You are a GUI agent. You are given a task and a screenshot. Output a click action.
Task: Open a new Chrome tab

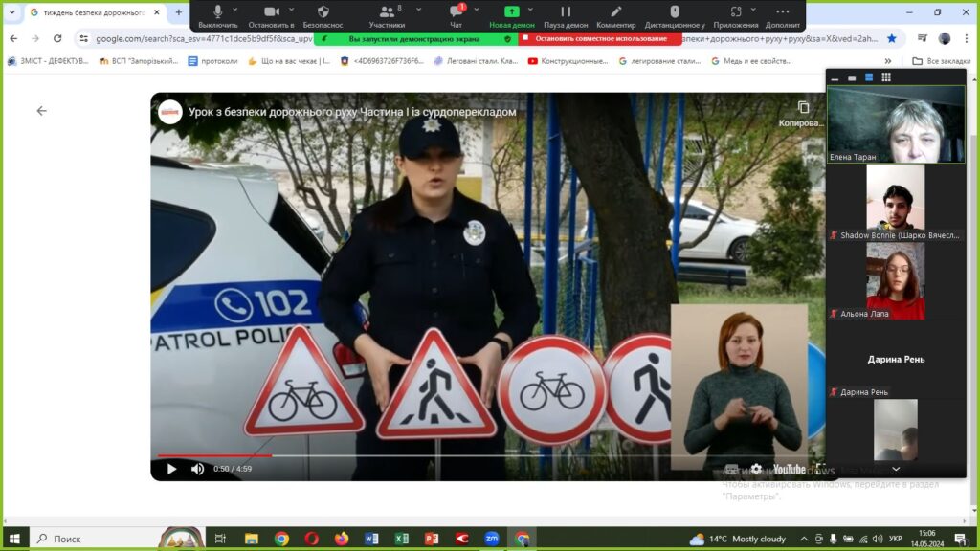click(x=179, y=12)
